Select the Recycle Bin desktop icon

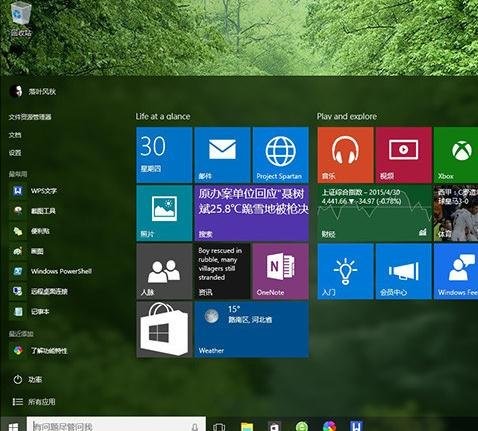21,19
